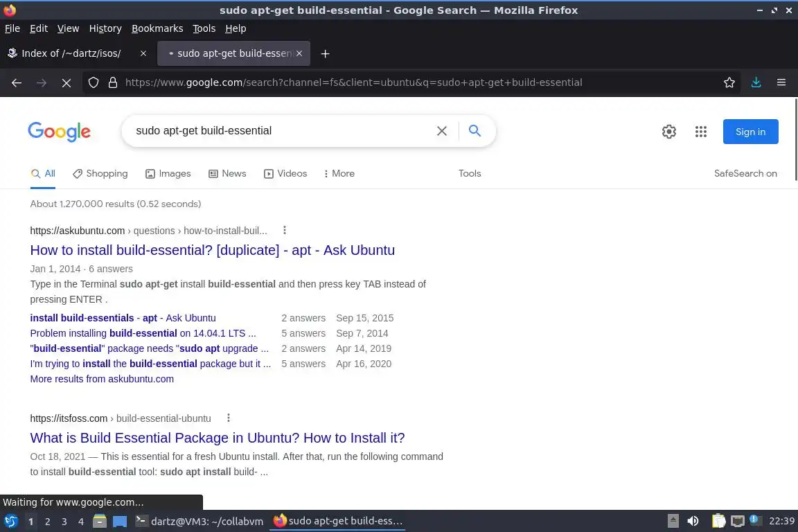Viewport: 798px width, 532px height.
Task: Open a new tab with plus
Action: pyautogui.click(x=325, y=53)
